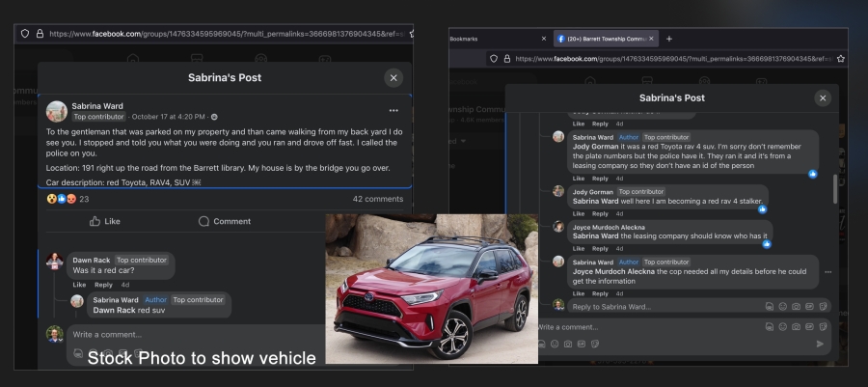Open the Dawn Rack commenter name
Viewport: 868px width, 387px height.
[x=92, y=261]
